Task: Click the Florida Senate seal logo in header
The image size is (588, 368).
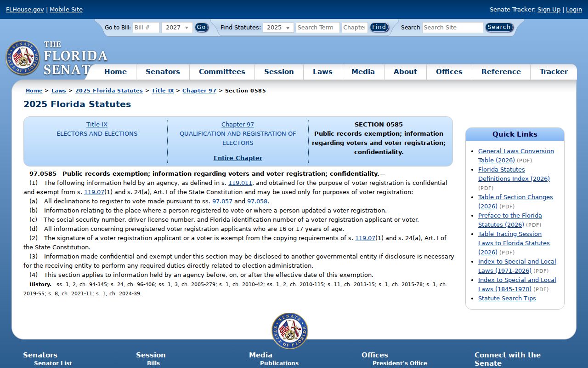Action: coord(23,58)
